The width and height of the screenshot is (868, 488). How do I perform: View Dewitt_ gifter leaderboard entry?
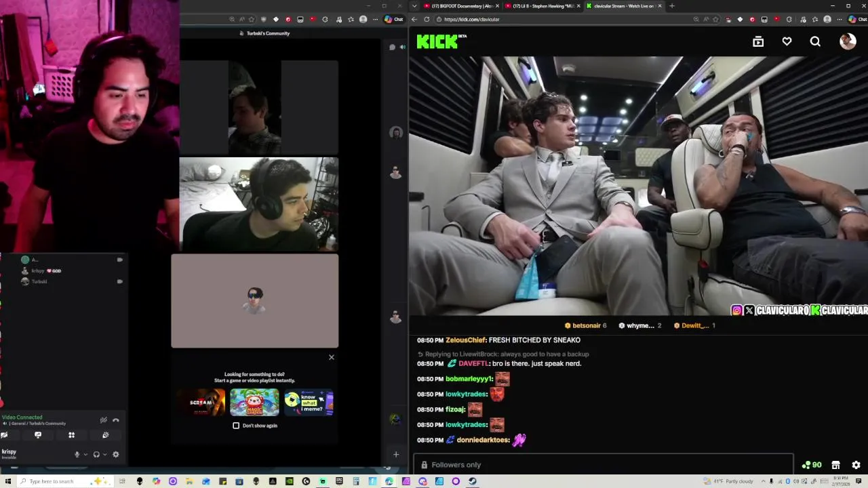pyautogui.click(x=694, y=325)
